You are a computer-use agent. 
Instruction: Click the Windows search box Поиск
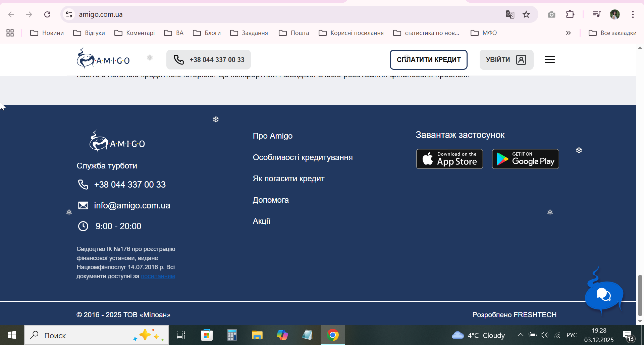coord(97,335)
